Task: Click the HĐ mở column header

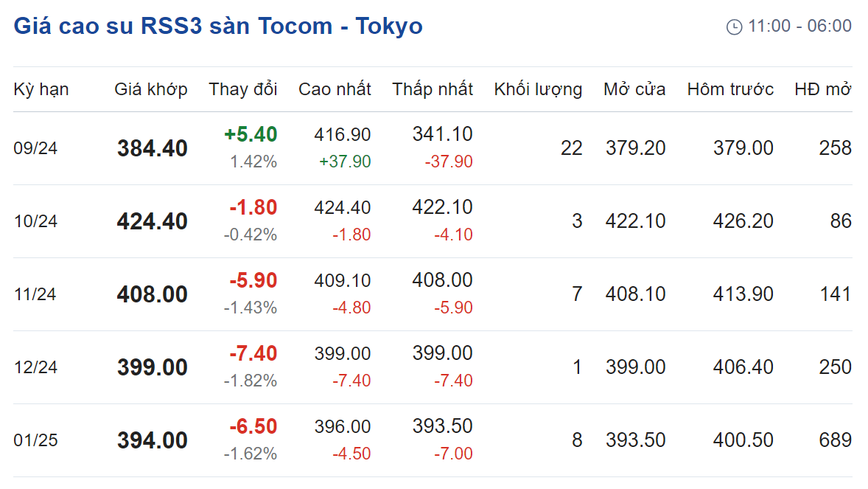Action: pos(822,89)
